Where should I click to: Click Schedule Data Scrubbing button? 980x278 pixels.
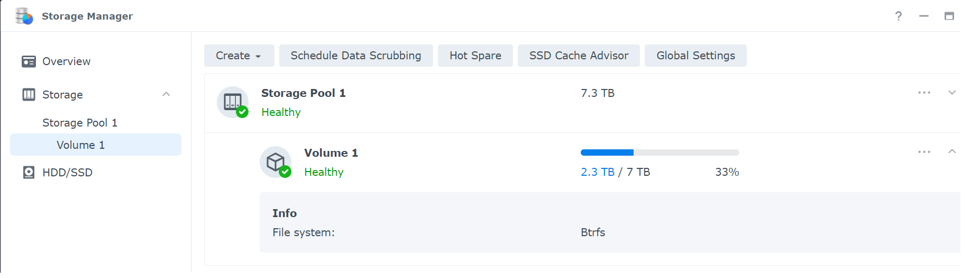(x=355, y=56)
